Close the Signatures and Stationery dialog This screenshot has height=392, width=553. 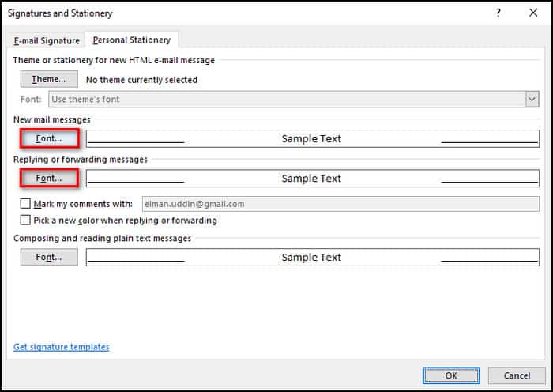[x=533, y=13]
